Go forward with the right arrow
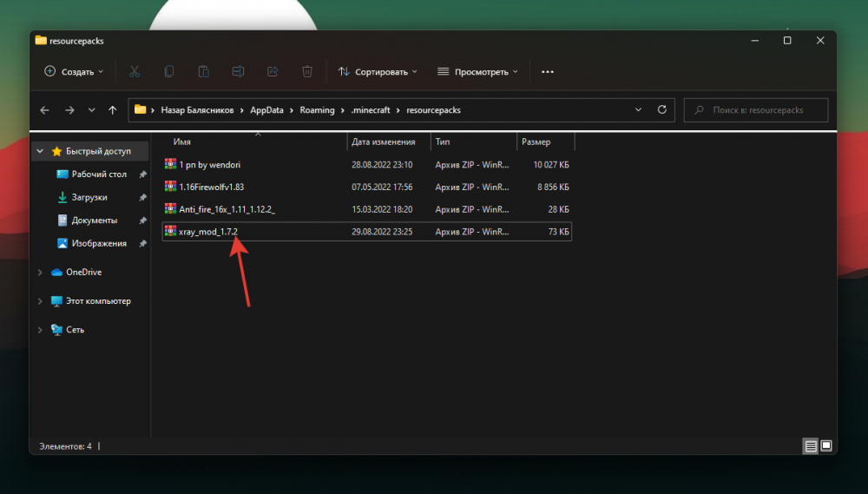The width and height of the screenshot is (868, 494). click(x=69, y=110)
